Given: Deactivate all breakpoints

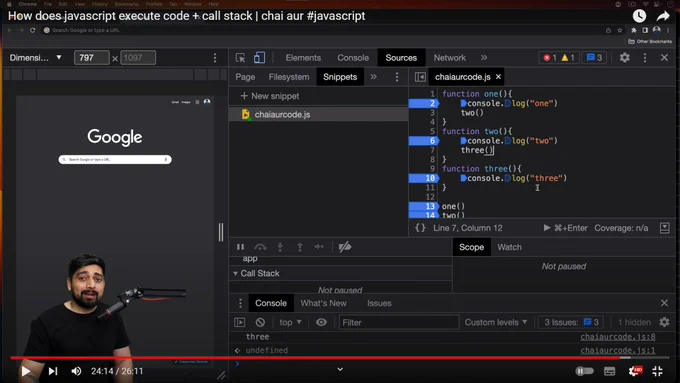Looking at the screenshot, I should click(345, 247).
